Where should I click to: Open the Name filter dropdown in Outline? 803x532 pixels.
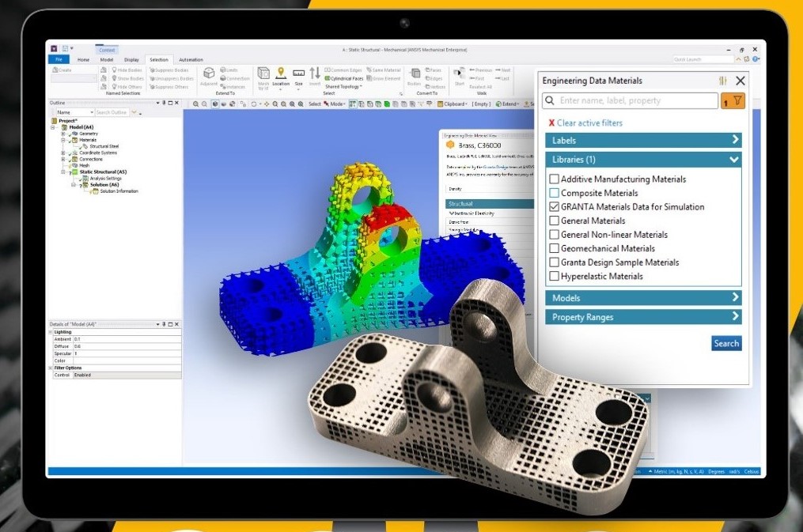pos(75,112)
